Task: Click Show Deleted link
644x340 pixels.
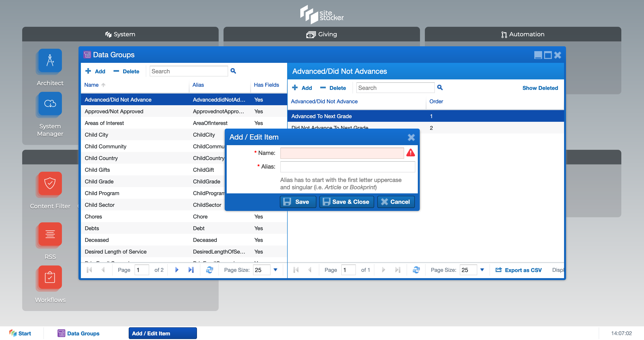Action: (x=540, y=88)
